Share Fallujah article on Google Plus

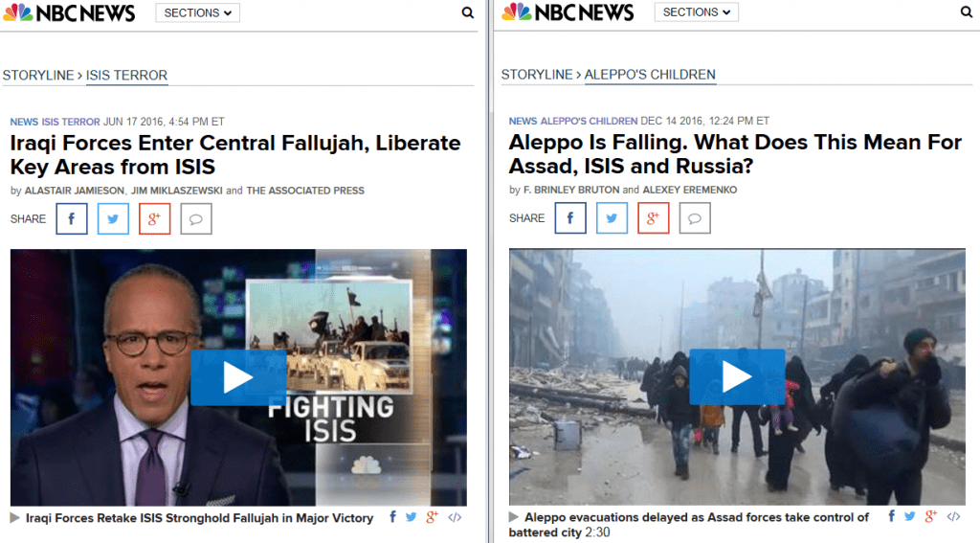[x=154, y=219]
